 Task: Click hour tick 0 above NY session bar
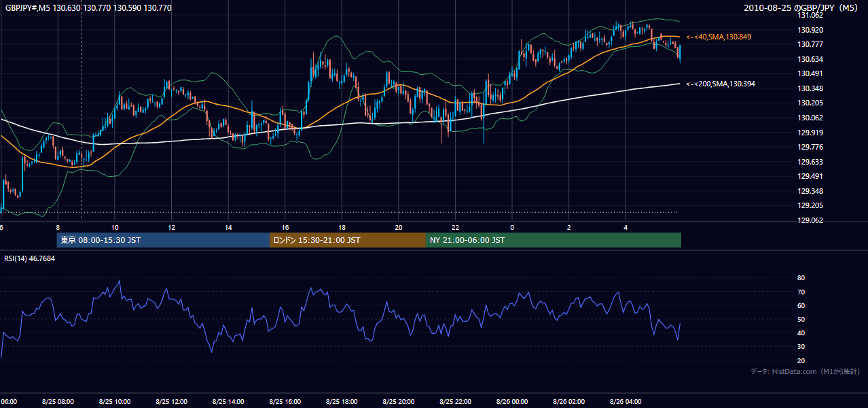pyautogui.click(x=512, y=227)
